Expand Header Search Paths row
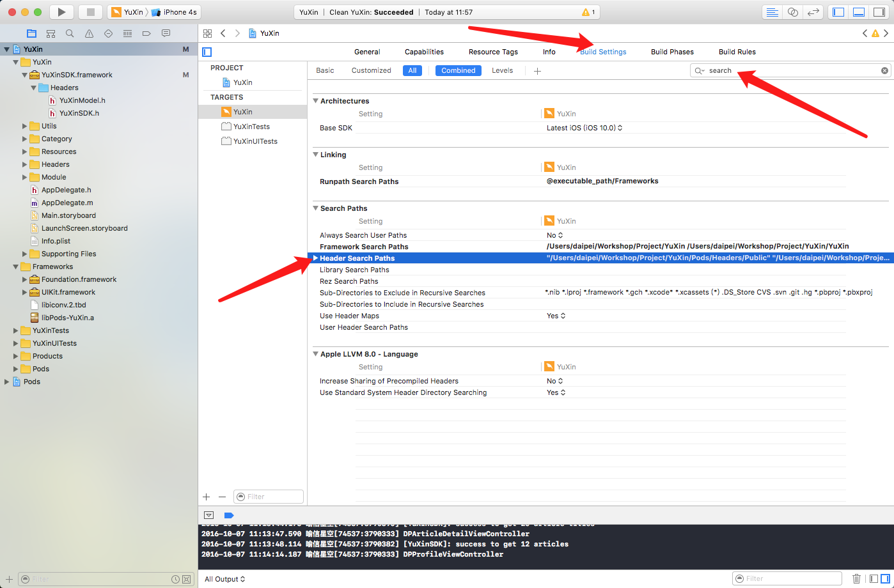 315,258
